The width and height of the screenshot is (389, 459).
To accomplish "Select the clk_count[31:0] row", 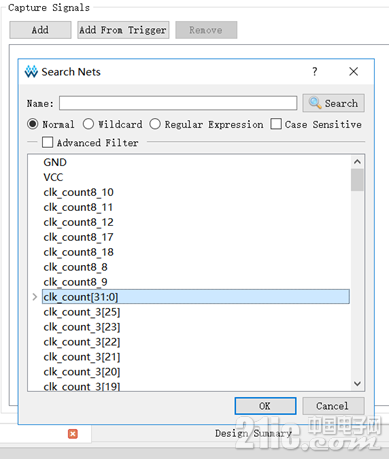I will (196, 297).
